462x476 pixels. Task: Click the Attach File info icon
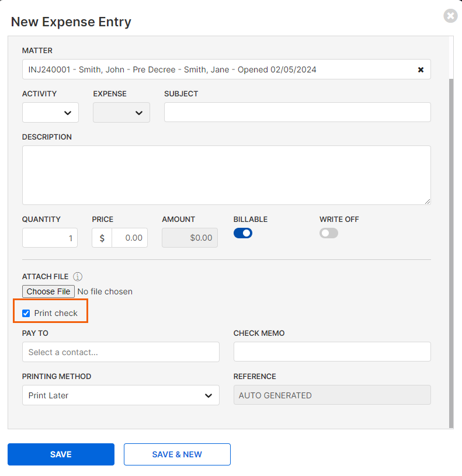(x=78, y=277)
